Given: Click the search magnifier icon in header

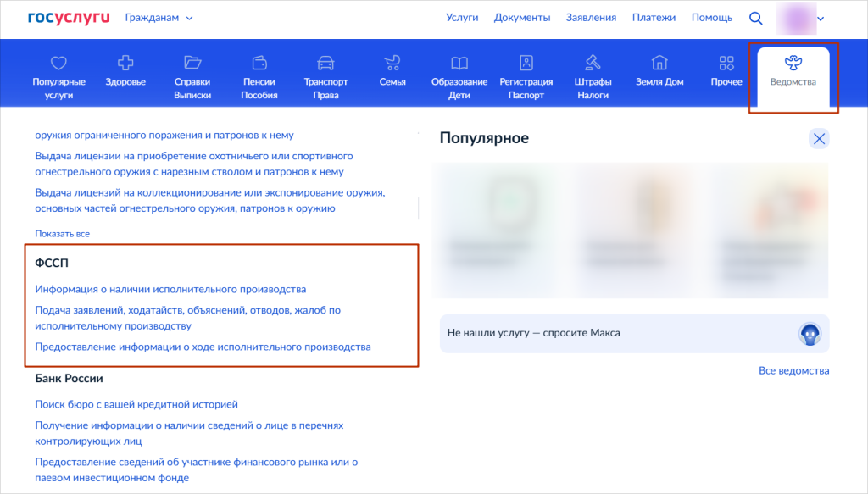Looking at the screenshot, I should 756,18.
